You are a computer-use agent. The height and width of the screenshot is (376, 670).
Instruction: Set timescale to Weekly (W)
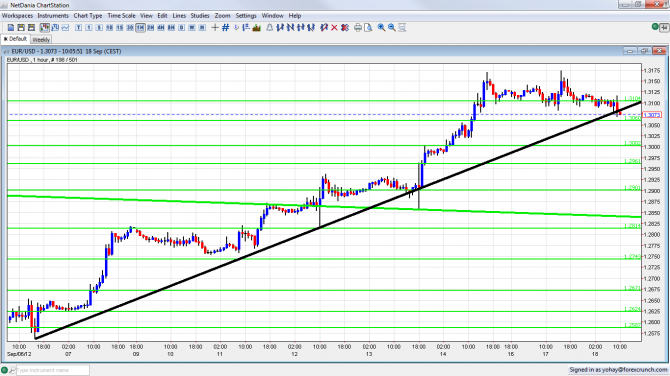point(192,27)
